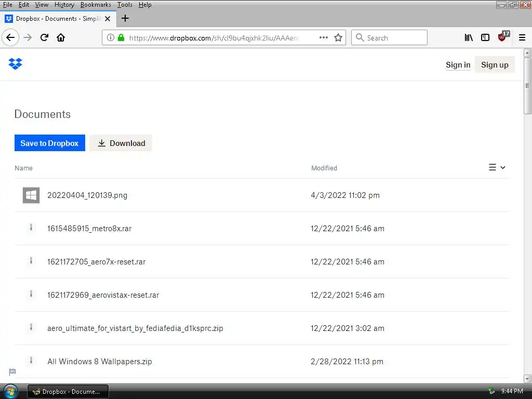The width and height of the screenshot is (532, 399).
Task: Click the Forward arrow button
Action: point(28,37)
